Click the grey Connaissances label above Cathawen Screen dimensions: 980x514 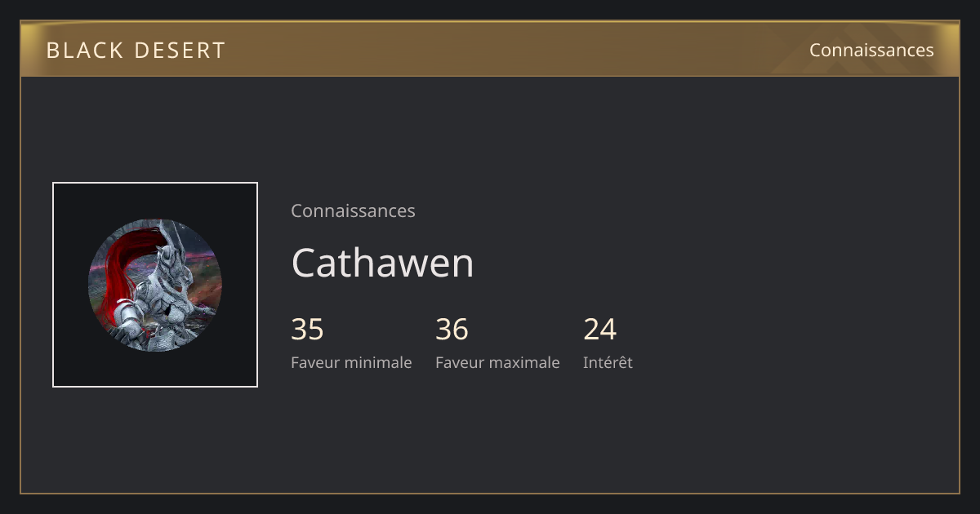[353, 210]
